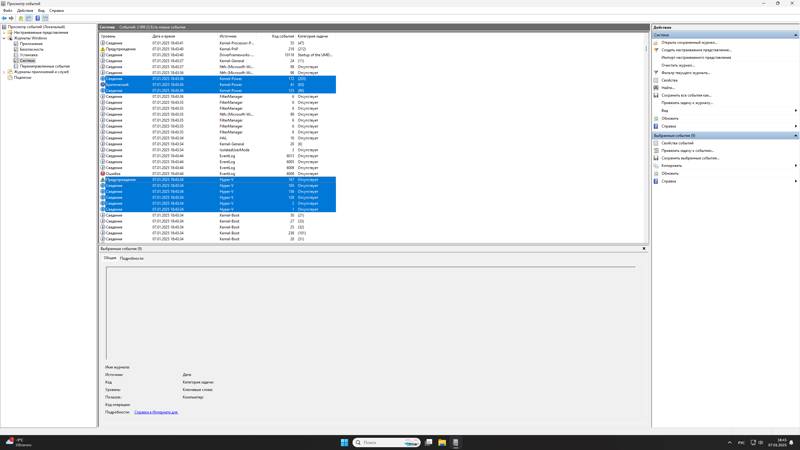Image resolution: width=800 pixels, height=450 pixels.
Task: Sort by the 'Дата и время' column header
Action: point(165,36)
